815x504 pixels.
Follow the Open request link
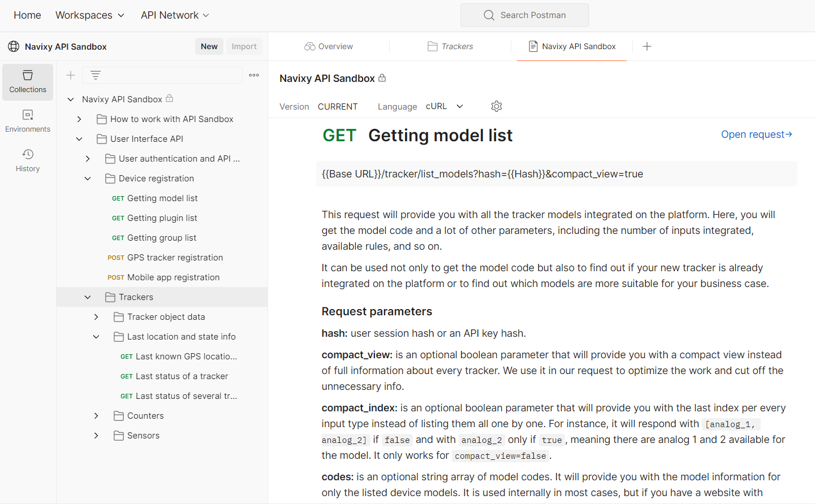(x=757, y=134)
